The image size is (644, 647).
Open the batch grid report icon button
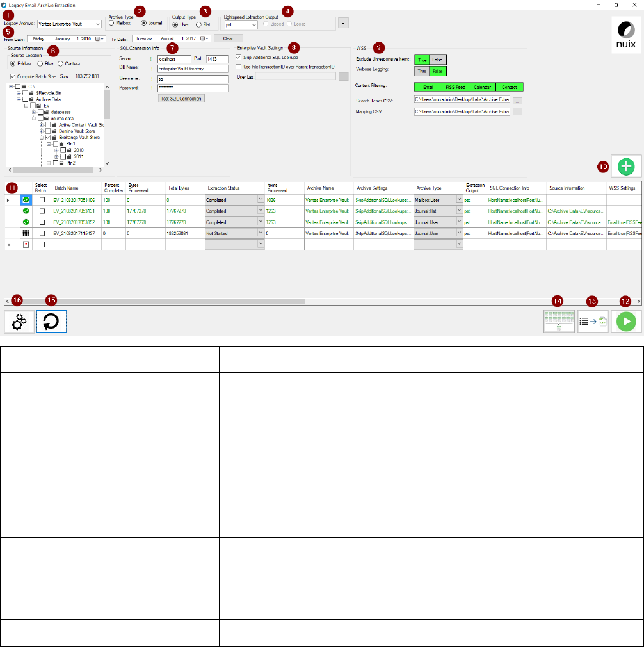(559, 322)
